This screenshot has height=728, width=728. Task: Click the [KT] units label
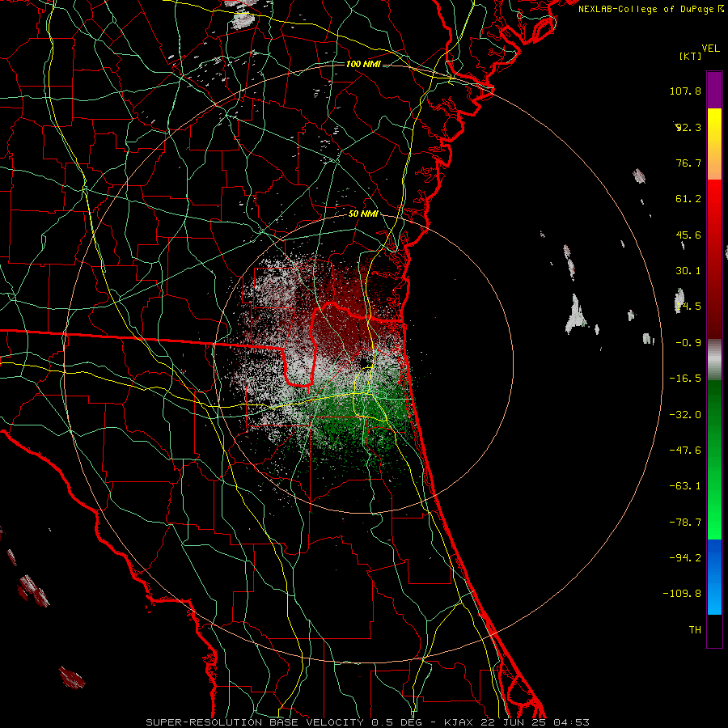click(x=690, y=56)
